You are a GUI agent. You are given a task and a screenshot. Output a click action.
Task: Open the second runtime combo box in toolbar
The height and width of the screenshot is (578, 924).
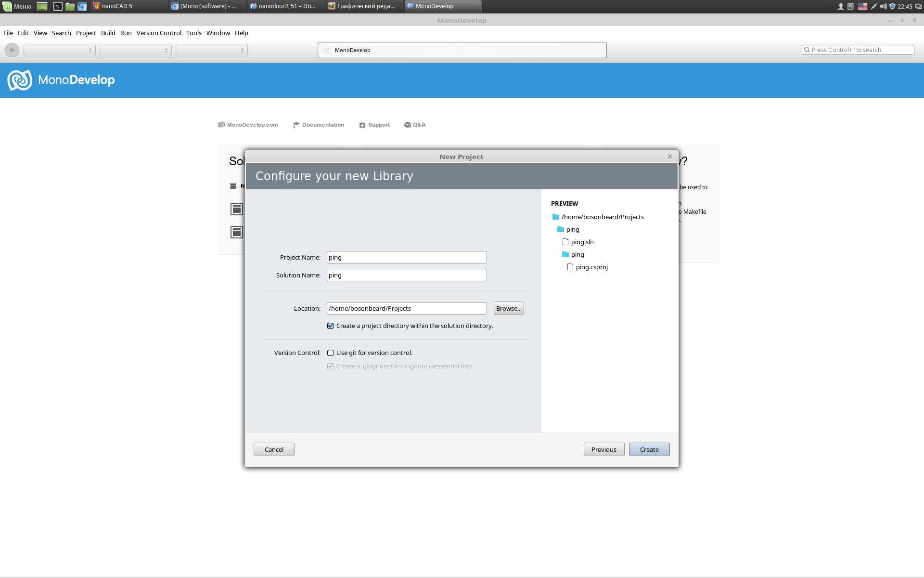[136, 50]
